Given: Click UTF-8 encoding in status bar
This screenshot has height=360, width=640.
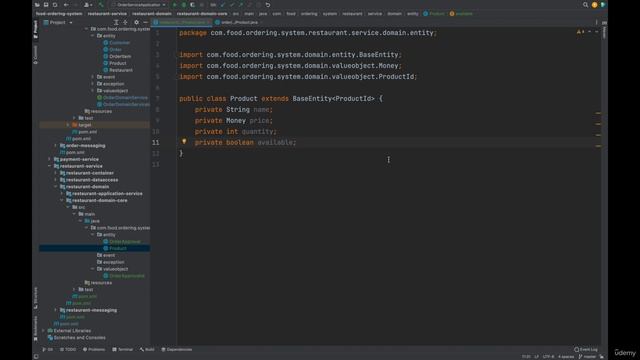Looking at the screenshot, I should point(548,357).
